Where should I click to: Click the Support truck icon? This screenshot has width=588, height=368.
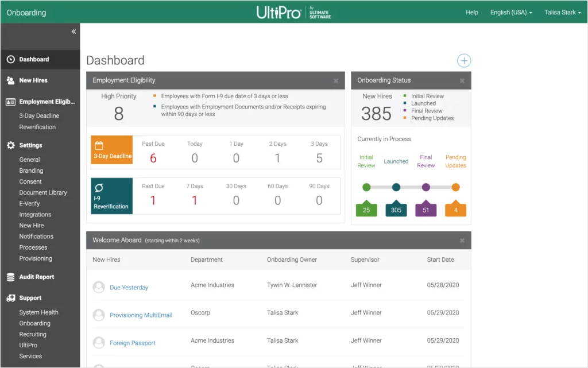pyautogui.click(x=10, y=298)
